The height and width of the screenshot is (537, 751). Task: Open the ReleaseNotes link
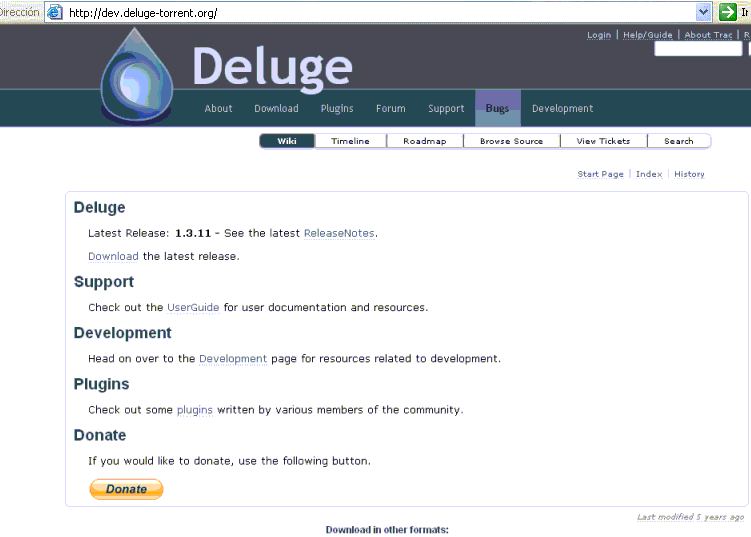coord(339,233)
